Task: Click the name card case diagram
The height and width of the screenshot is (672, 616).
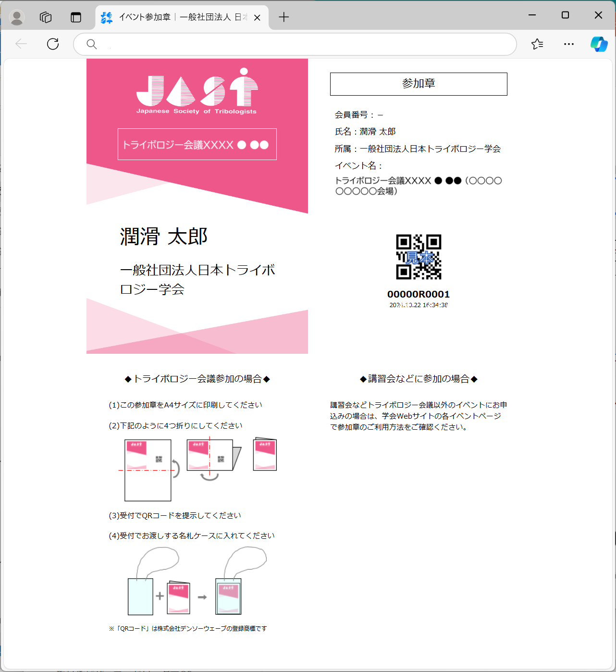Action: point(197,582)
